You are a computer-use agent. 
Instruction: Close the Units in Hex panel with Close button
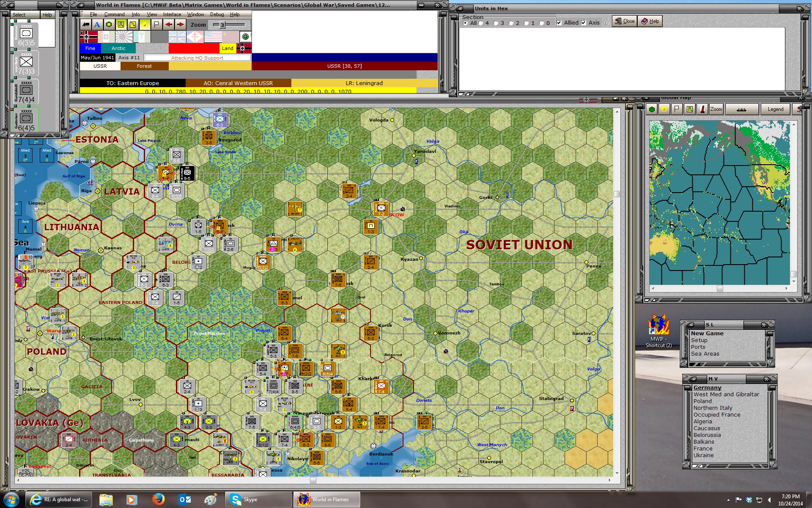pos(624,21)
